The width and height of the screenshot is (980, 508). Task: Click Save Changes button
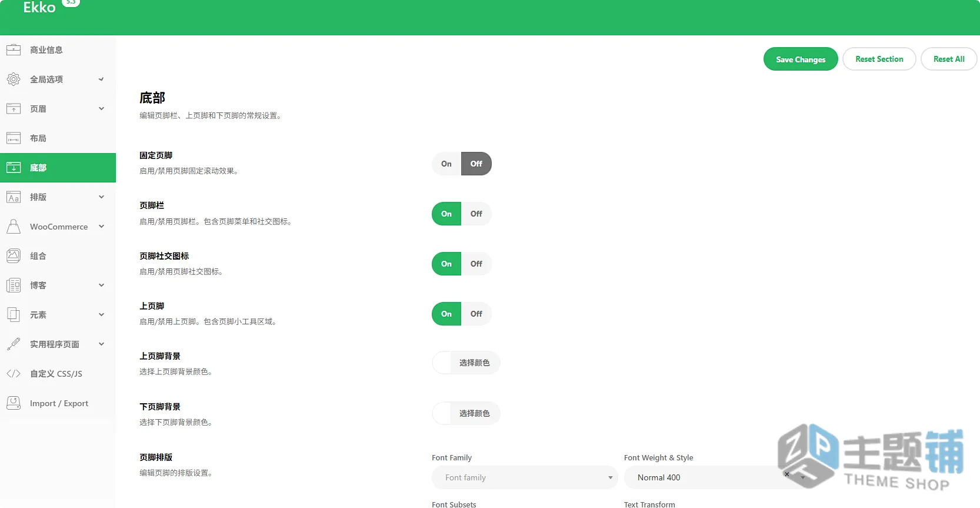(x=801, y=59)
